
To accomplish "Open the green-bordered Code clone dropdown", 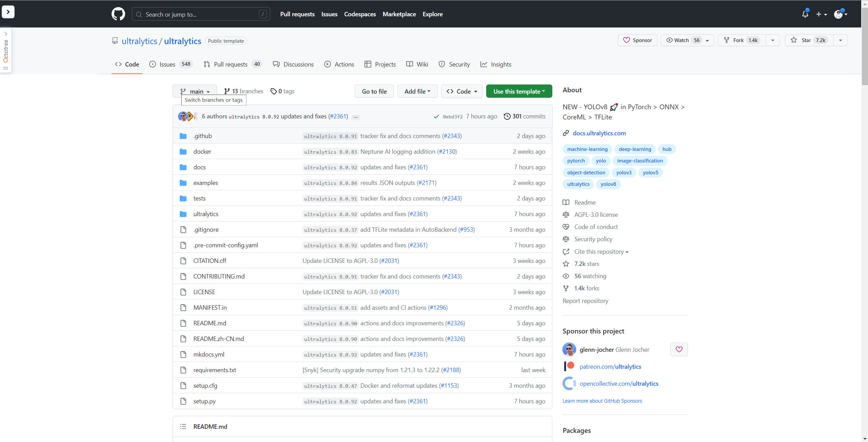I will (462, 91).
